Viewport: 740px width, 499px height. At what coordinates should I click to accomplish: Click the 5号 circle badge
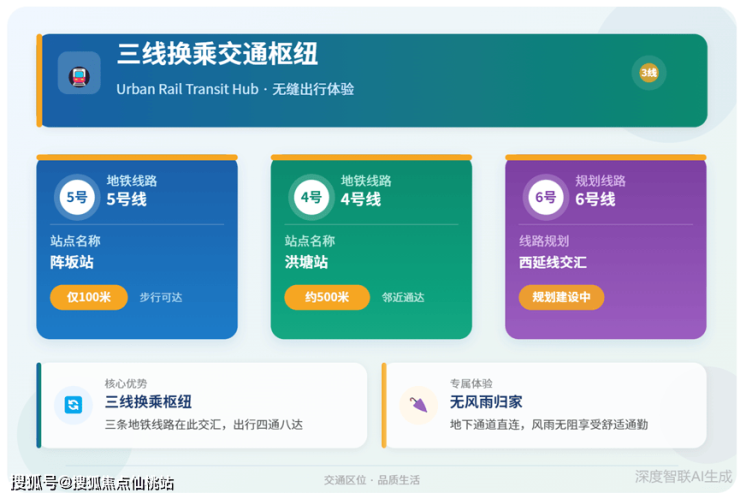point(77,197)
